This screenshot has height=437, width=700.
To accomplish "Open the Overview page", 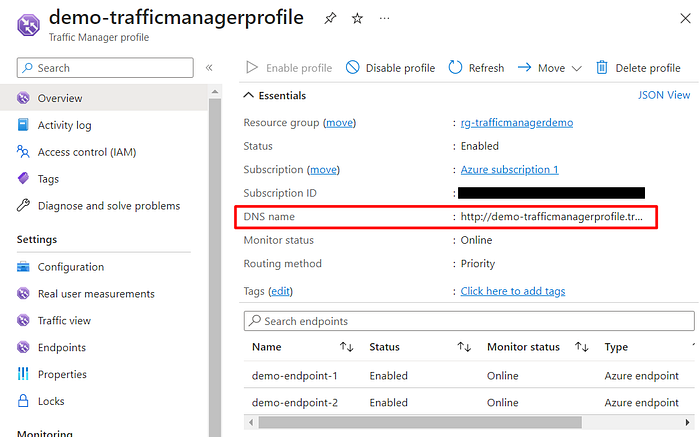I will click(104, 98).
